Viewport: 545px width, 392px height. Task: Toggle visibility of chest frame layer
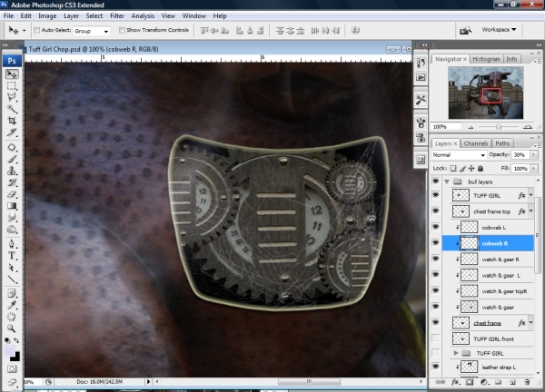point(435,322)
